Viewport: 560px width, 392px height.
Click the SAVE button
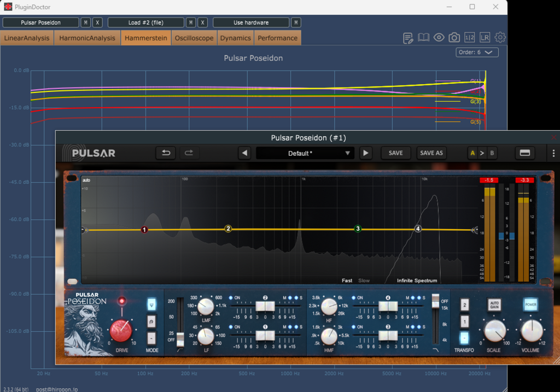coord(396,153)
